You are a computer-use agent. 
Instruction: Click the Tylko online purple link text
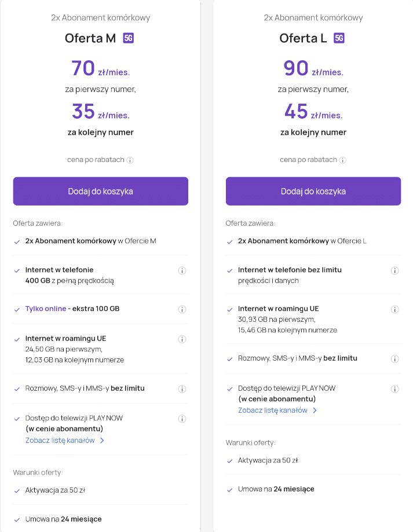click(46, 309)
